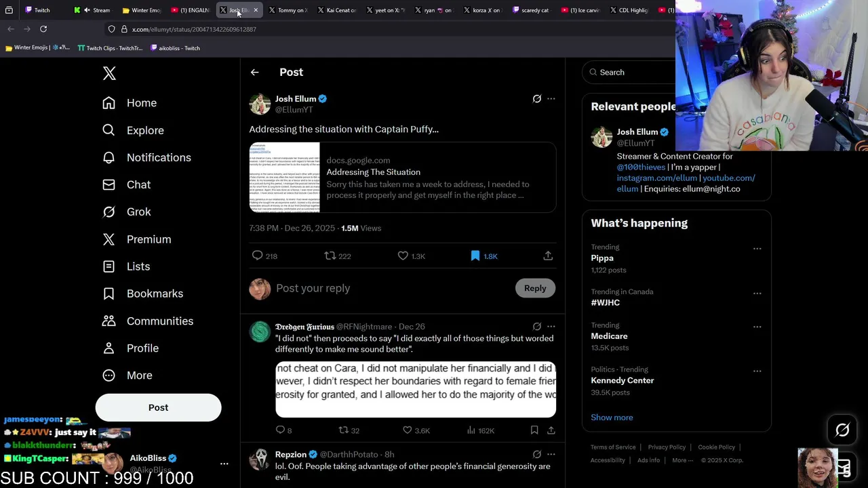Open Twitch Clips bookmark in bookmarks bar
Screen dimensions: 868x488
point(110,48)
